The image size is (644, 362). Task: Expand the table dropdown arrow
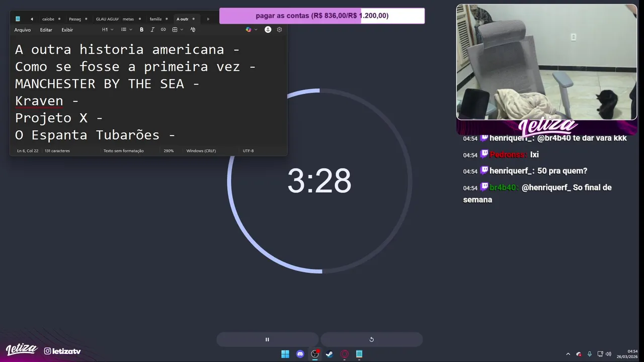[x=182, y=30]
